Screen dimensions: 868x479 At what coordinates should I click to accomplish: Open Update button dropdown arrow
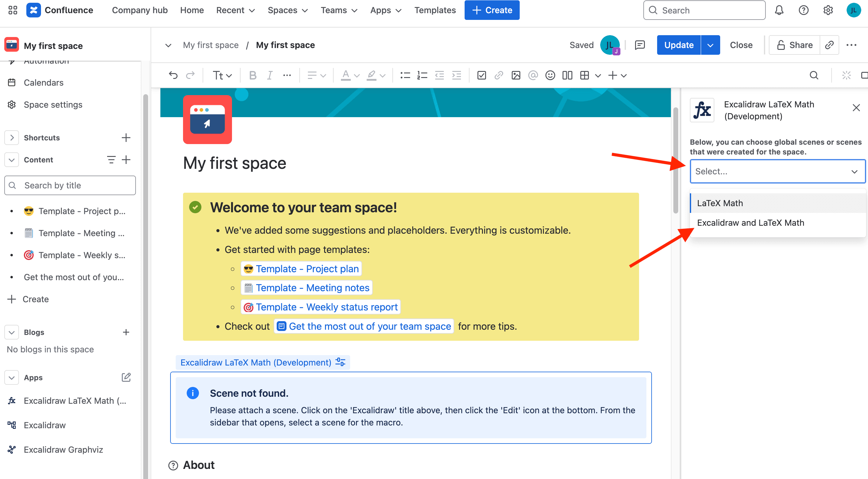(x=710, y=45)
